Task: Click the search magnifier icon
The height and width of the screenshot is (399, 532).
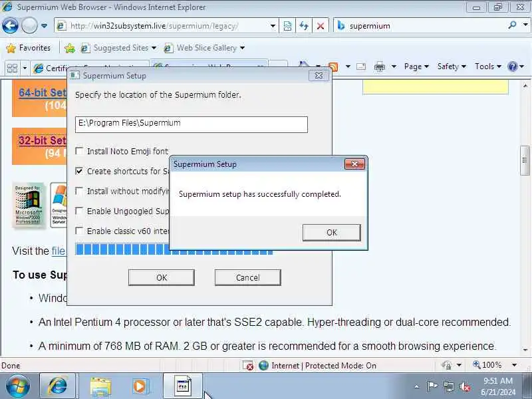Action: (x=512, y=25)
